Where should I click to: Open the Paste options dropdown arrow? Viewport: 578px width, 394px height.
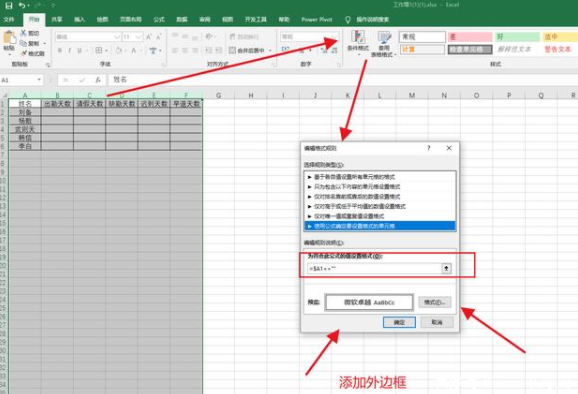[9, 55]
